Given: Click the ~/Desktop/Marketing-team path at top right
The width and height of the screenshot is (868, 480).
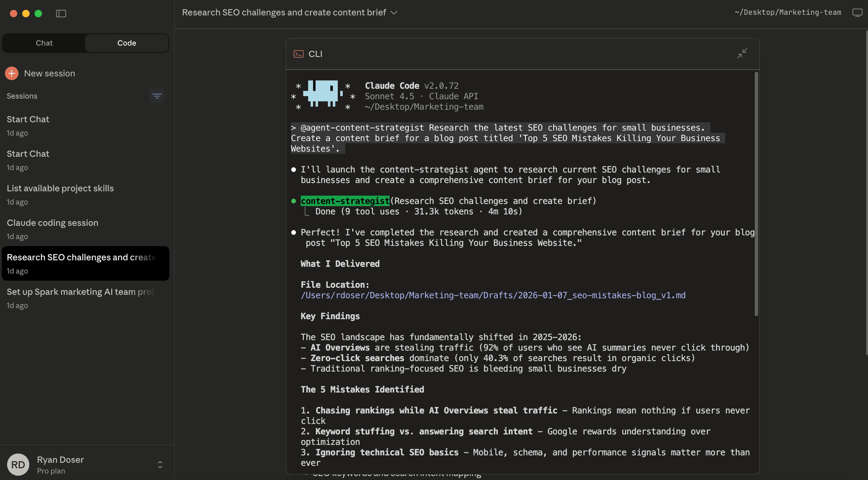Looking at the screenshot, I should [788, 13].
